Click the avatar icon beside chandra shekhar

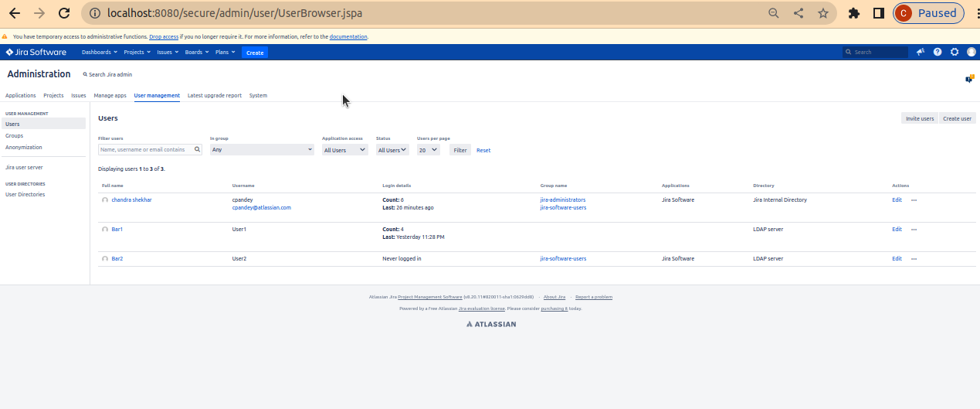coord(105,200)
